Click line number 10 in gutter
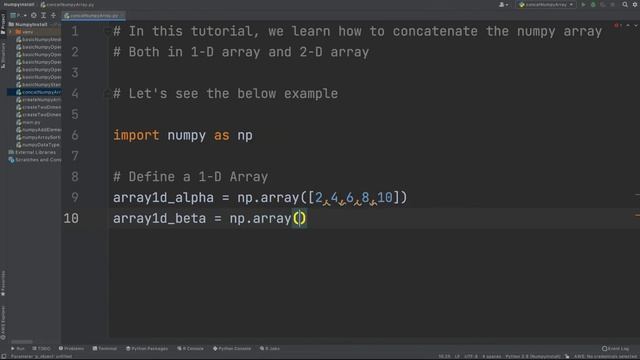This screenshot has width=640, height=360. click(71, 218)
